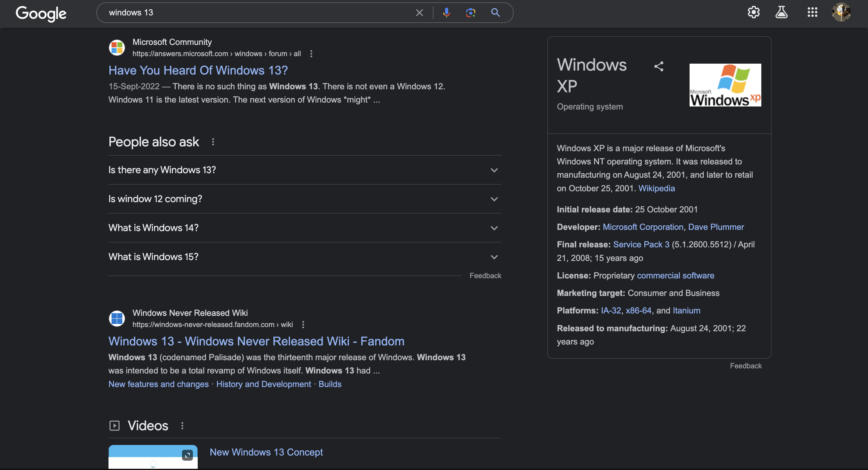
Task: Open more options for Microsoft Community result
Action: coord(311,54)
